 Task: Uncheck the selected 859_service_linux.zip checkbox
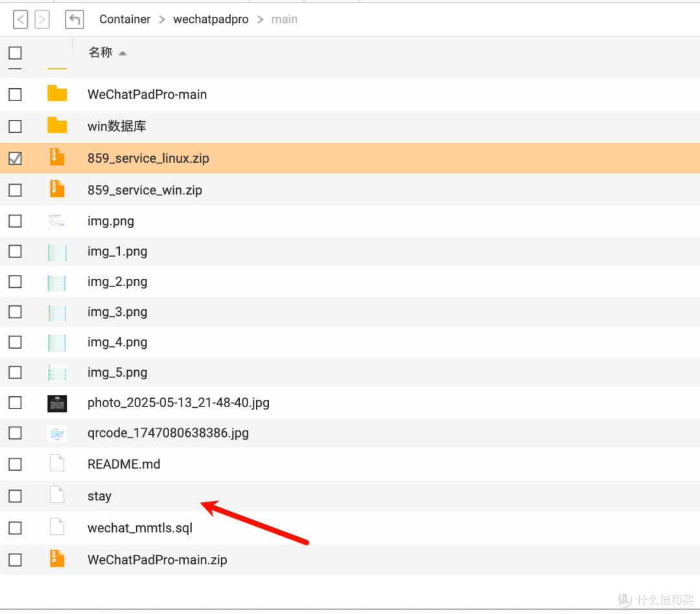click(15, 158)
